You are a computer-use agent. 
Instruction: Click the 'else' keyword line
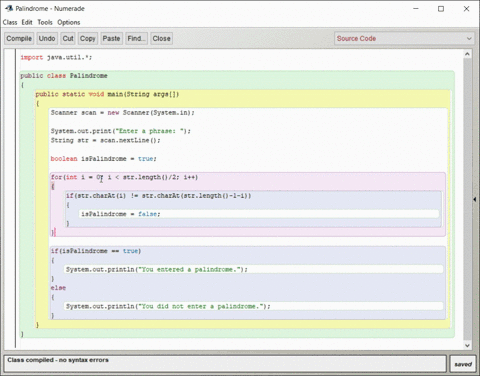point(58,288)
